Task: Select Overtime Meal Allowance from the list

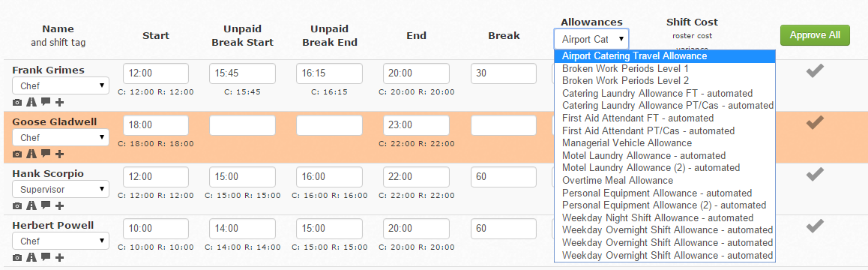Action: (x=617, y=180)
